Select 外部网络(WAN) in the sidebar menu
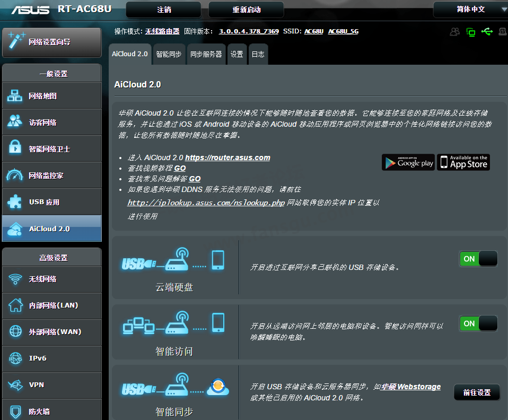Image resolution: width=508 pixels, height=420 pixels. (52, 332)
